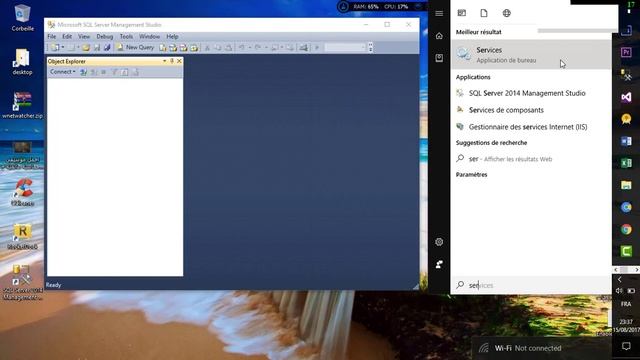The height and width of the screenshot is (360, 640).
Task: Open the View menu in SSMS
Action: tap(84, 37)
